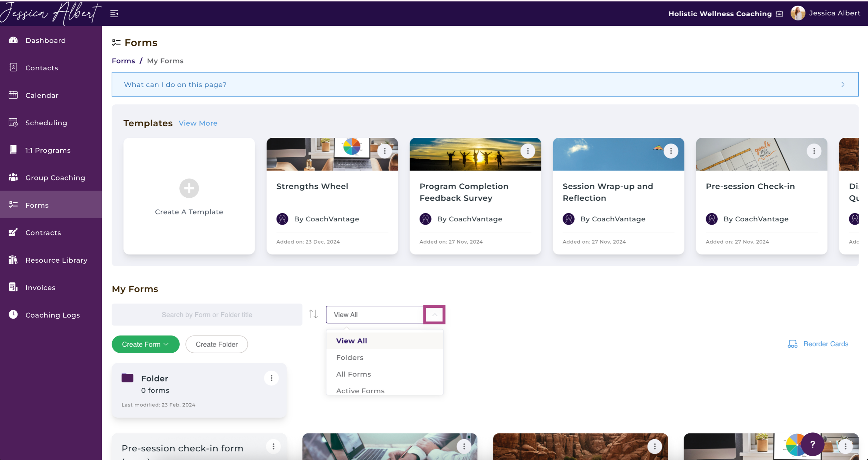The width and height of the screenshot is (868, 460).
Task: Click the Create A Template plus icon
Action: coord(189,188)
